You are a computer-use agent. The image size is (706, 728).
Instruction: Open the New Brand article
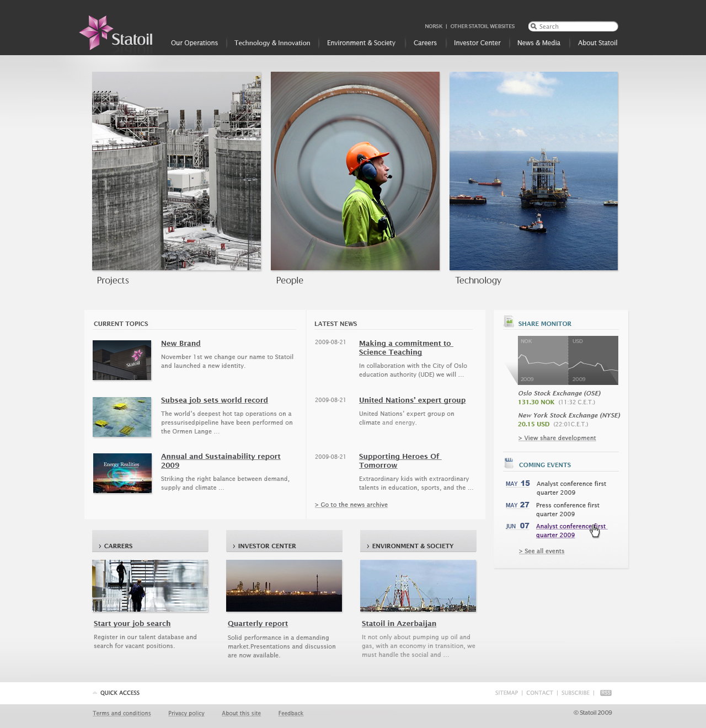[x=181, y=344]
